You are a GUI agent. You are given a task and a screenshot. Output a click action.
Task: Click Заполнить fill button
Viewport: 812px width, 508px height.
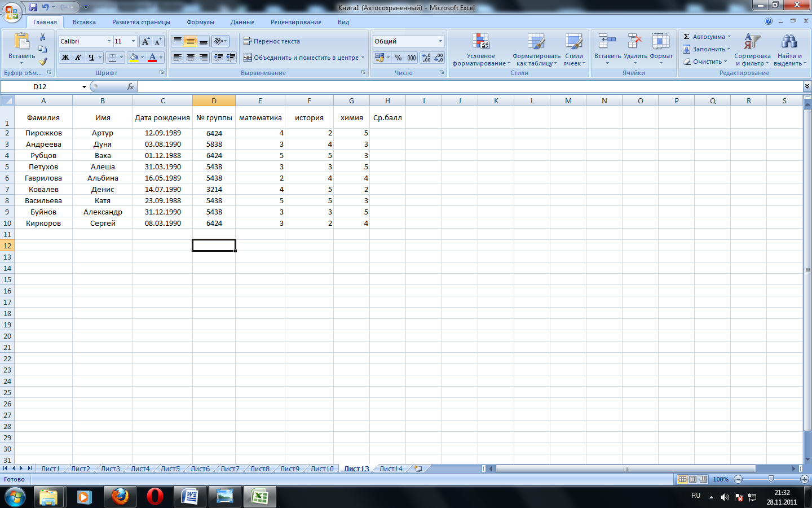707,49
